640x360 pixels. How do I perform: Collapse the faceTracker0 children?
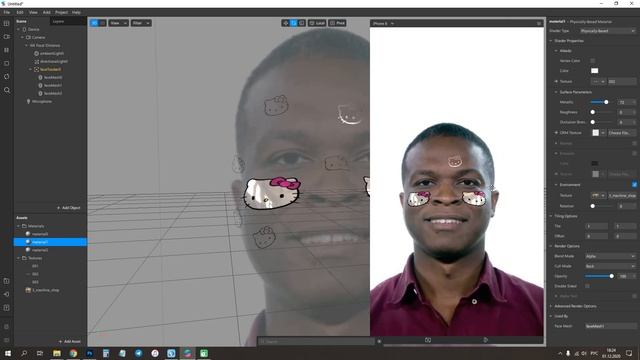[x=30, y=69]
